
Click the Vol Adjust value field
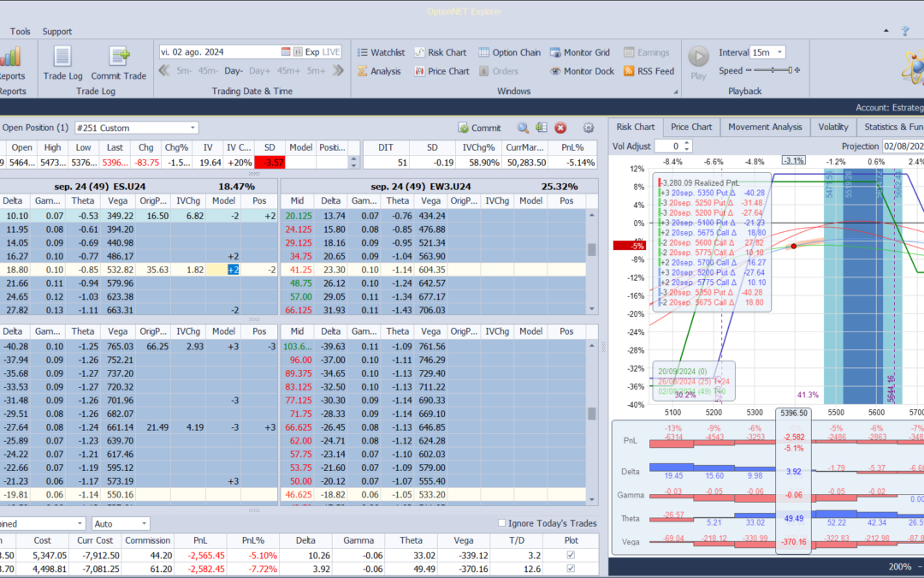pos(668,146)
